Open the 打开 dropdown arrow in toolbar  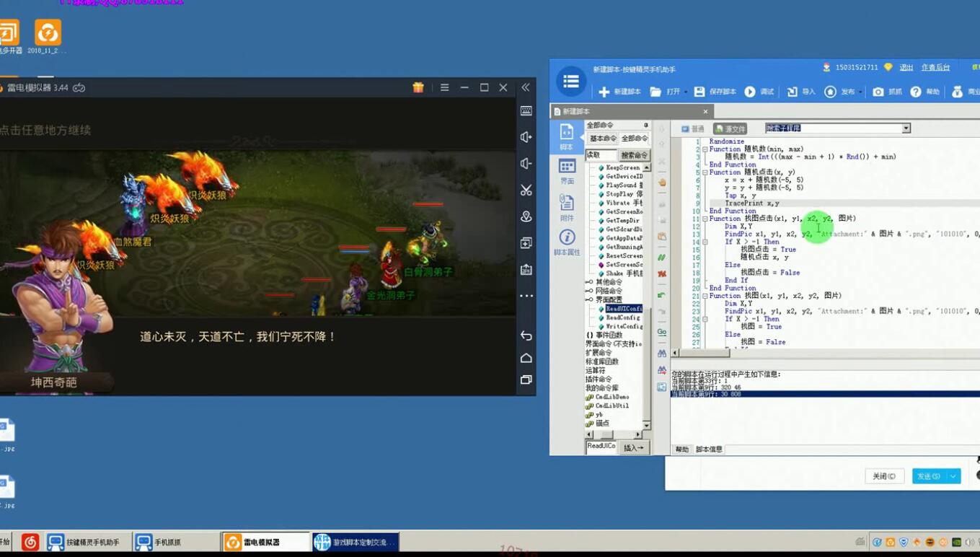[x=686, y=92]
